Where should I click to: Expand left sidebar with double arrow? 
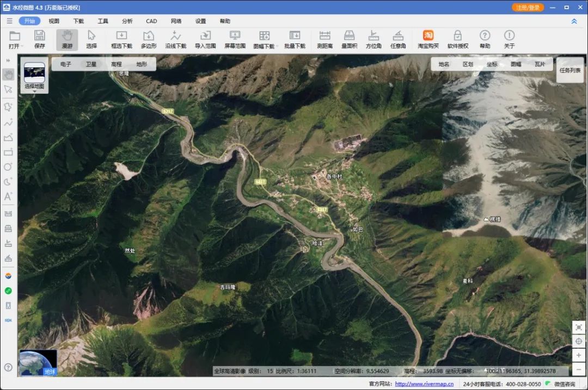(8, 60)
